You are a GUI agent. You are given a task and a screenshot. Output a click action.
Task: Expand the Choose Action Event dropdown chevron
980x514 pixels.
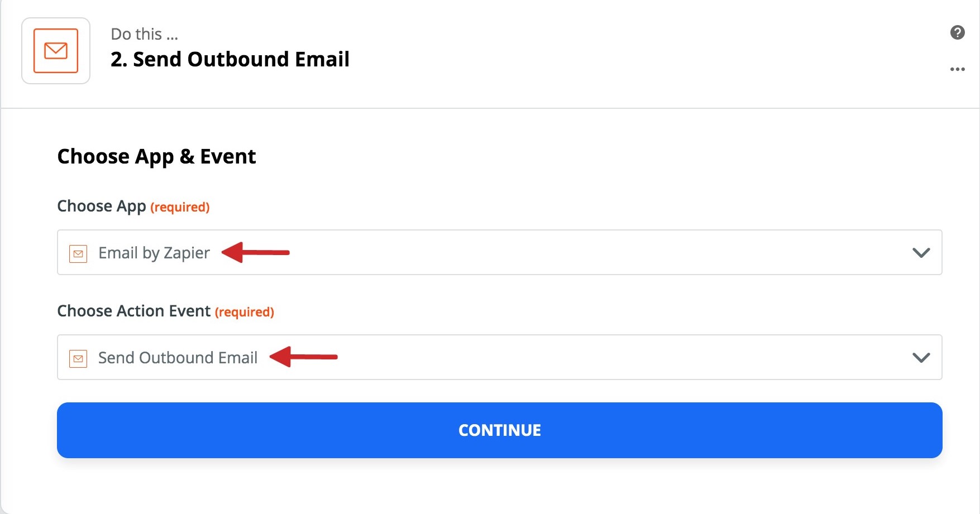coord(921,358)
